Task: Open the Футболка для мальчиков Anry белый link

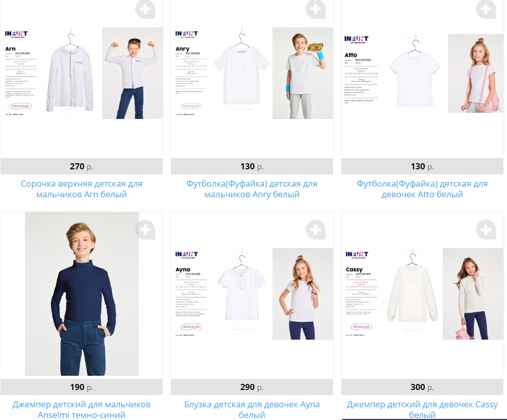Action: click(x=252, y=189)
